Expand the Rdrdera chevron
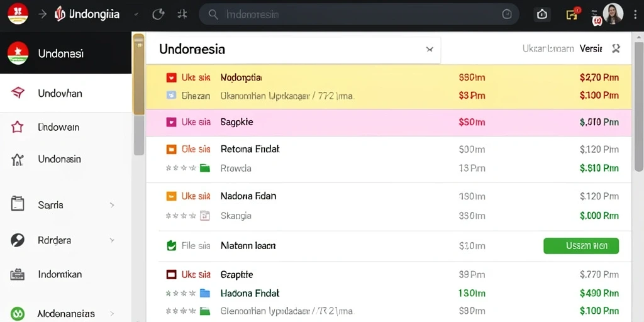This screenshot has height=322, width=644. (x=112, y=240)
